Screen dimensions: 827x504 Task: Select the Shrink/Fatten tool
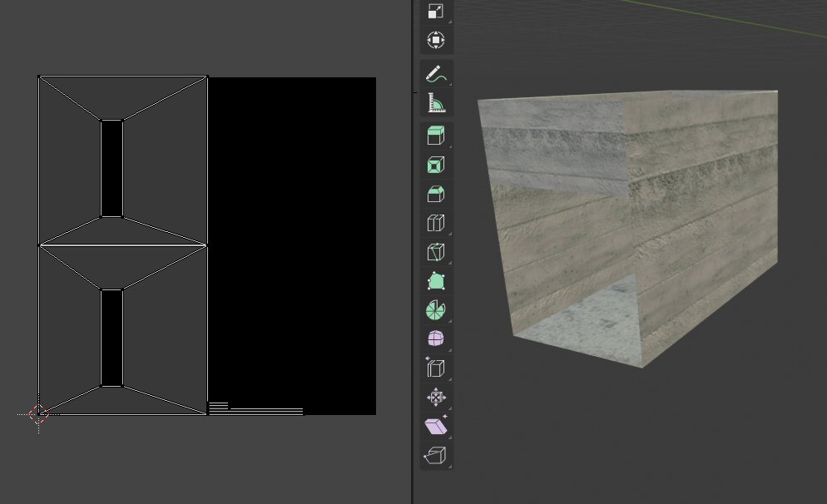click(436, 397)
